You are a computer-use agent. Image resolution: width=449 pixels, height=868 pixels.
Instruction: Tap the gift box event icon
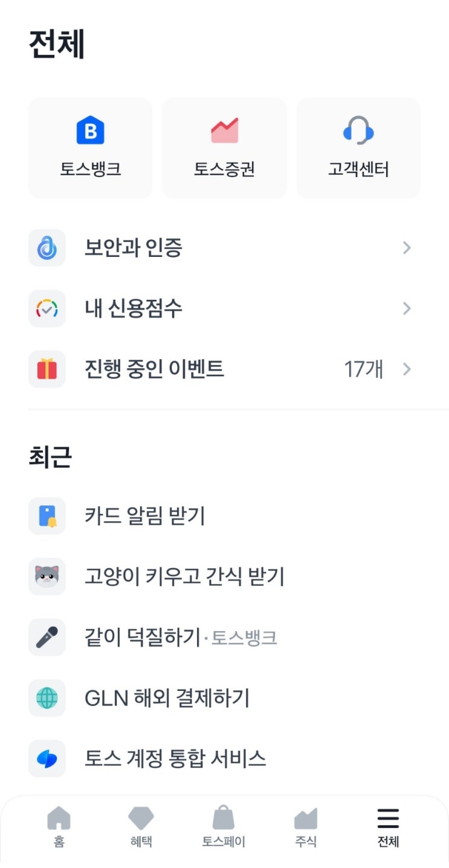click(47, 369)
